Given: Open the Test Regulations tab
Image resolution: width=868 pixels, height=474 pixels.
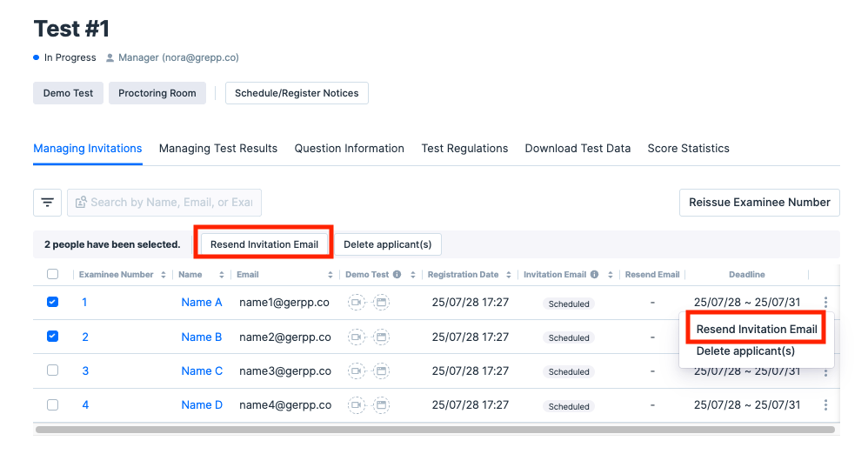Looking at the screenshot, I should 464,149.
